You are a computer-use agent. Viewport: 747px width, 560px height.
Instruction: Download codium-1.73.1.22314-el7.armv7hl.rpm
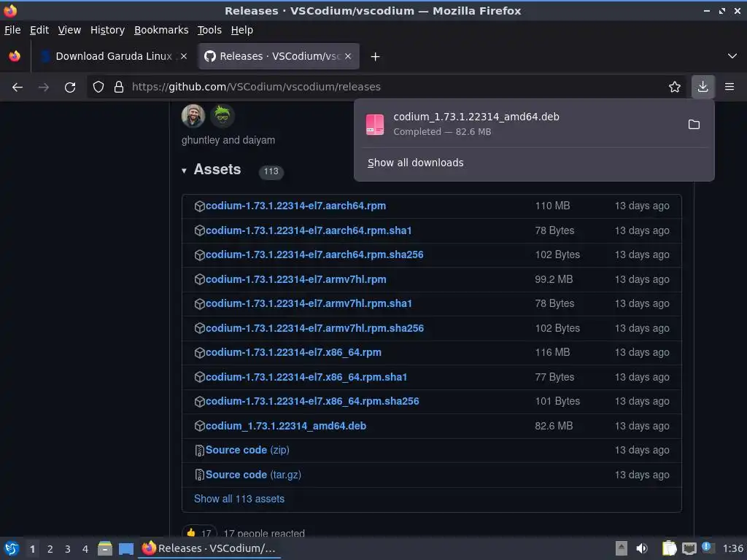click(x=296, y=279)
